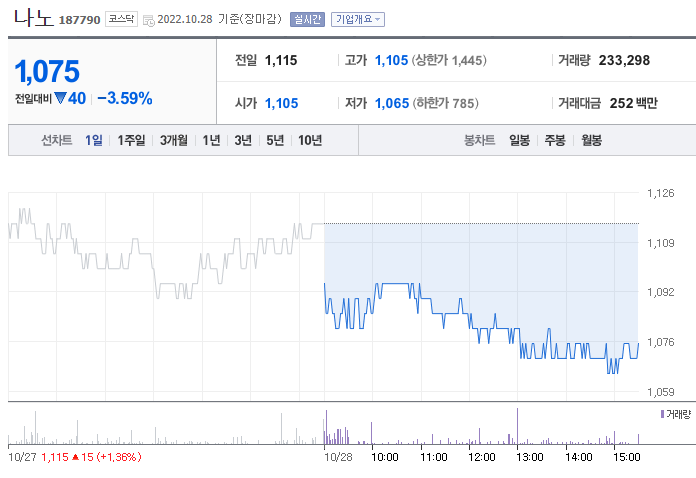Click the 12:00 time axis label
Image resolution: width=696 pixels, height=478 pixels.
pyautogui.click(x=482, y=457)
